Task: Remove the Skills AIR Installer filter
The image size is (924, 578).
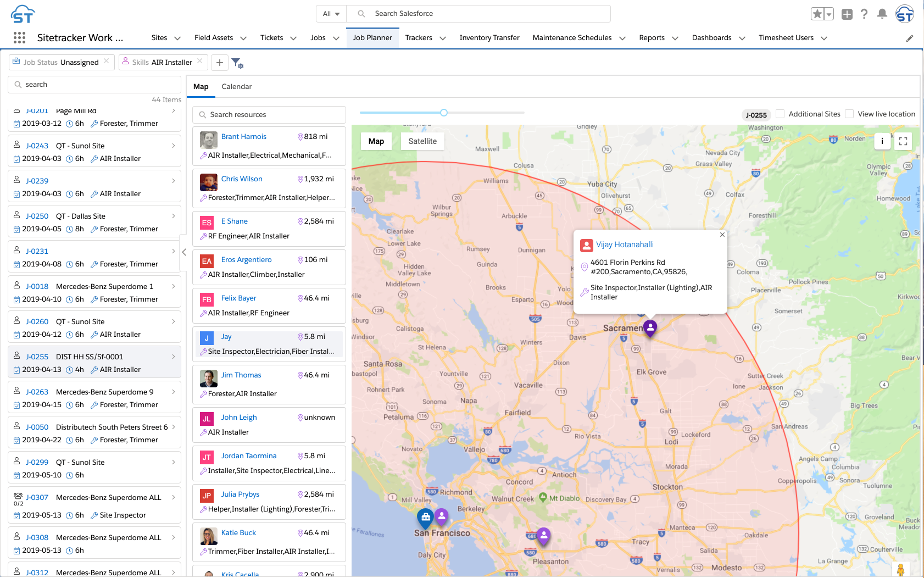Action: tap(200, 61)
